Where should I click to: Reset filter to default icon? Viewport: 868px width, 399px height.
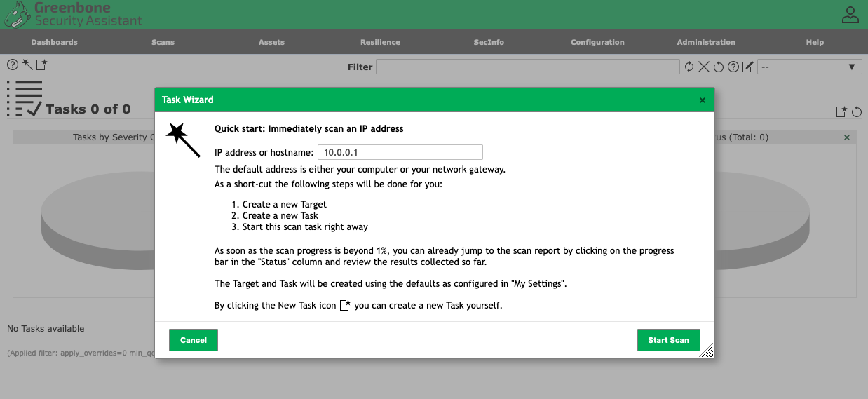[719, 67]
